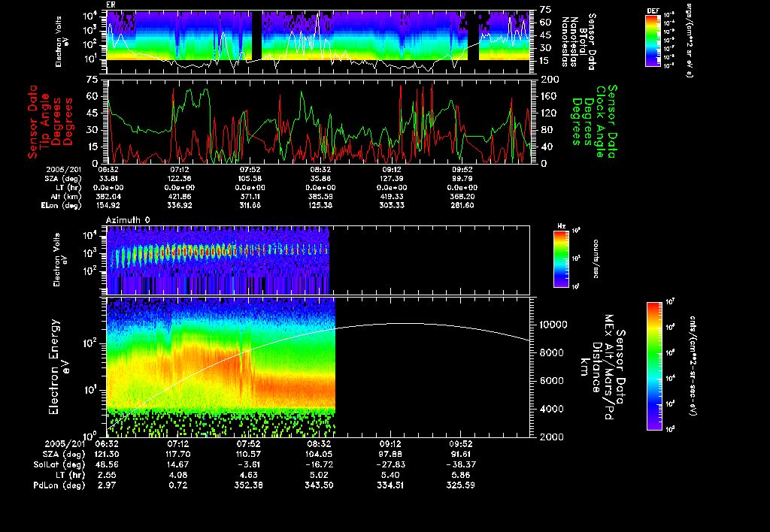Select the 'Azimuth 0' panel title
The height and width of the screenshot is (532, 770).
tap(128, 220)
